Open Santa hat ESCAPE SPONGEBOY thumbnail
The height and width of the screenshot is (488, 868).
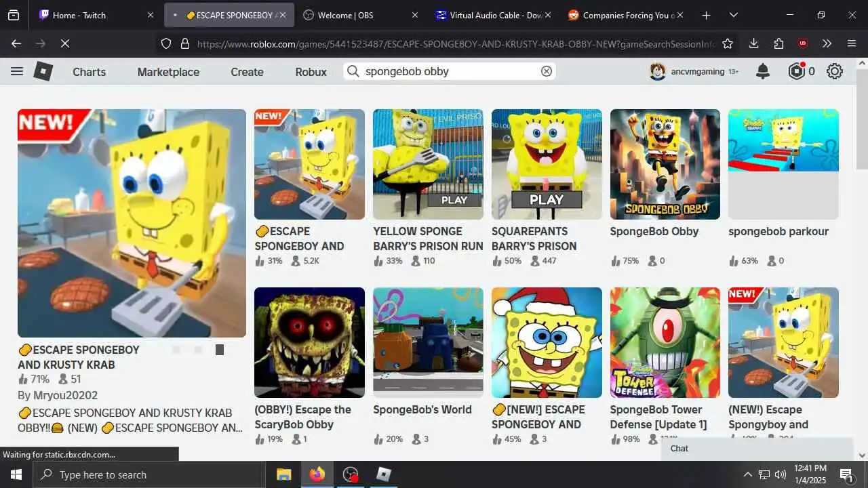click(x=547, y=342)
